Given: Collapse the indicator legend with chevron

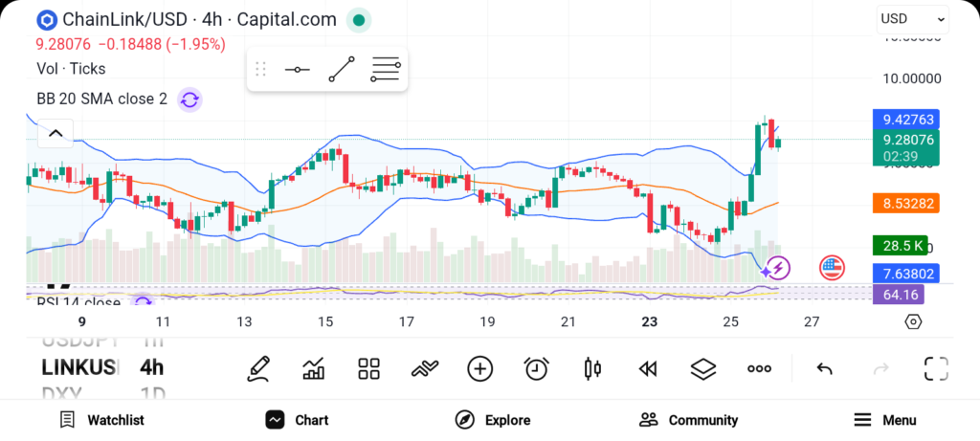Looking at the screenshot, I should coord(55,133).
